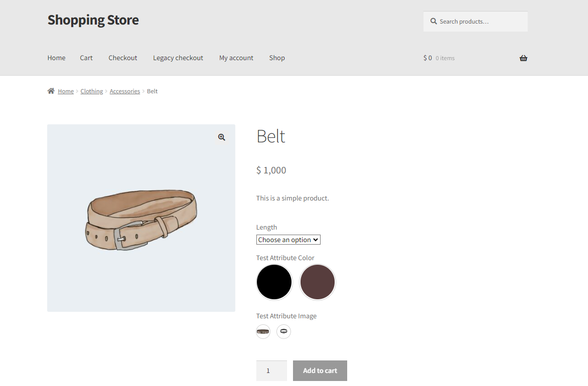The width and height of the screenshot is (588, 386).
Task: Click the magnifier zoom icon on belt image
Action: 222,137
